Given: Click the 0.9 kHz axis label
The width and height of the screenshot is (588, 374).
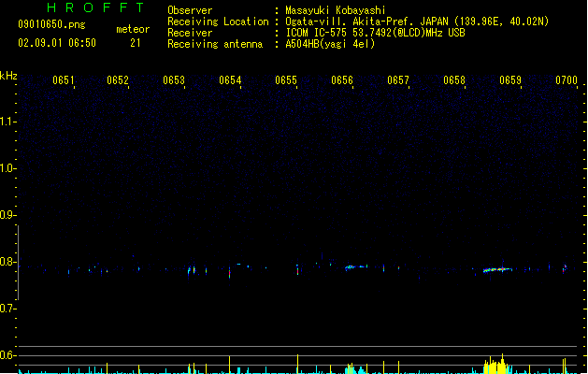Looking at the screenshot, I should (x=7, y=215).
